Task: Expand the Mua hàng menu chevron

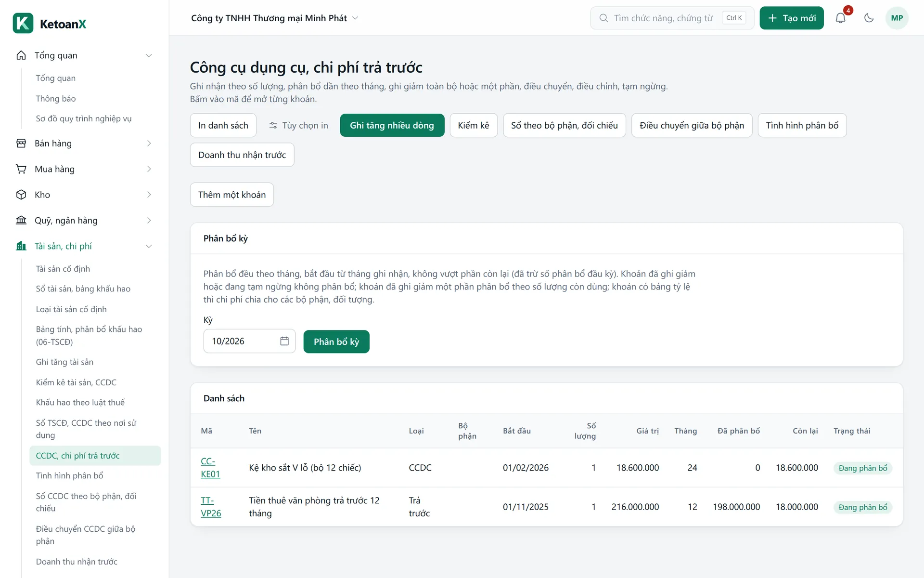Action: [x=149, y=169]
